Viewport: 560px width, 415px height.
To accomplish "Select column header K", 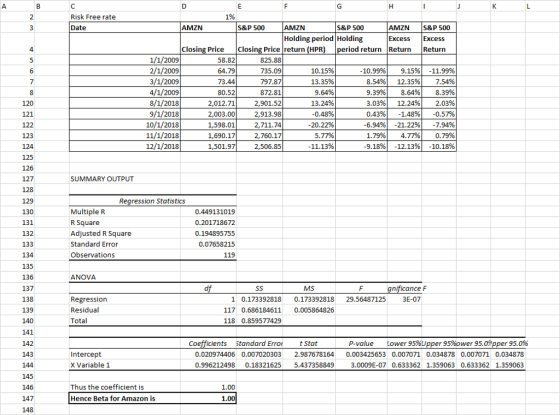I will (x=508, y=6).
